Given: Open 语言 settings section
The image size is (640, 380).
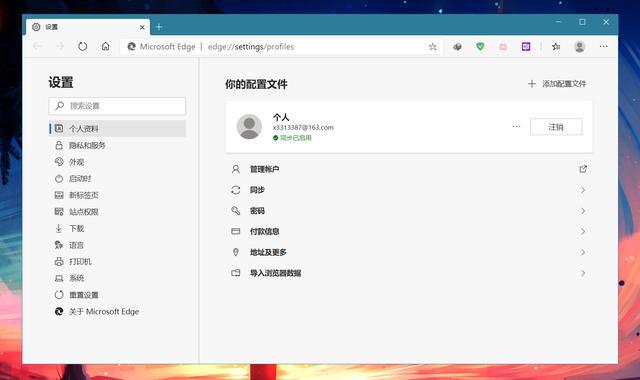Looking at the screenshot, I should tap(117, 245).
